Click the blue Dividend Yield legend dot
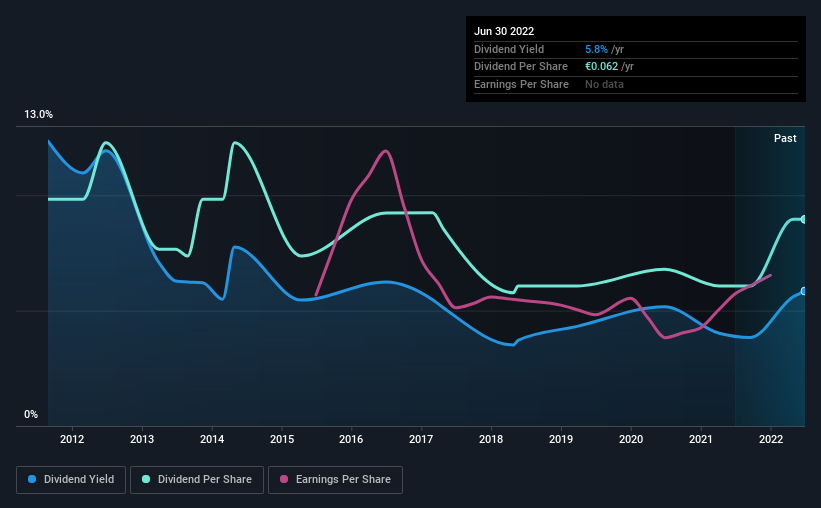 click(32, 479)
